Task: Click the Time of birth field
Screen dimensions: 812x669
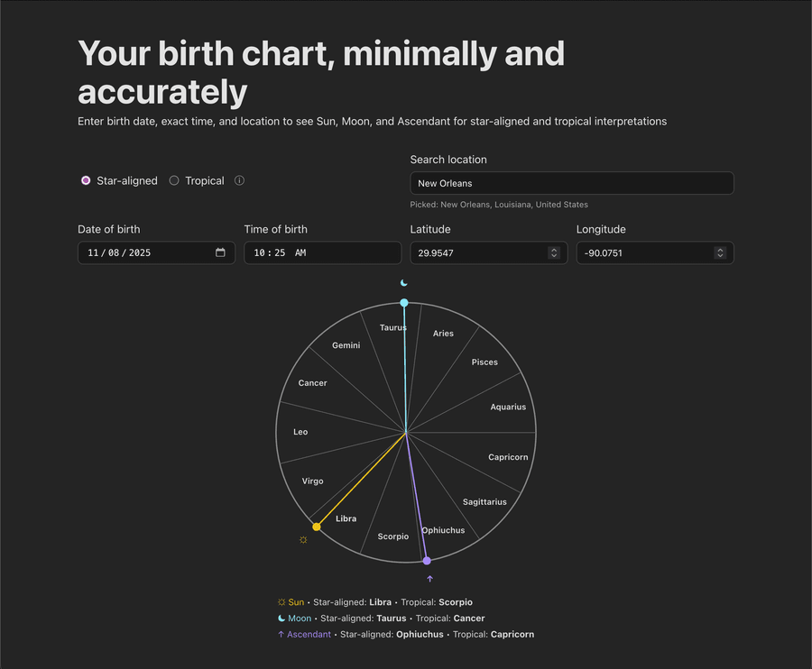Action: (x=322, y=252)
